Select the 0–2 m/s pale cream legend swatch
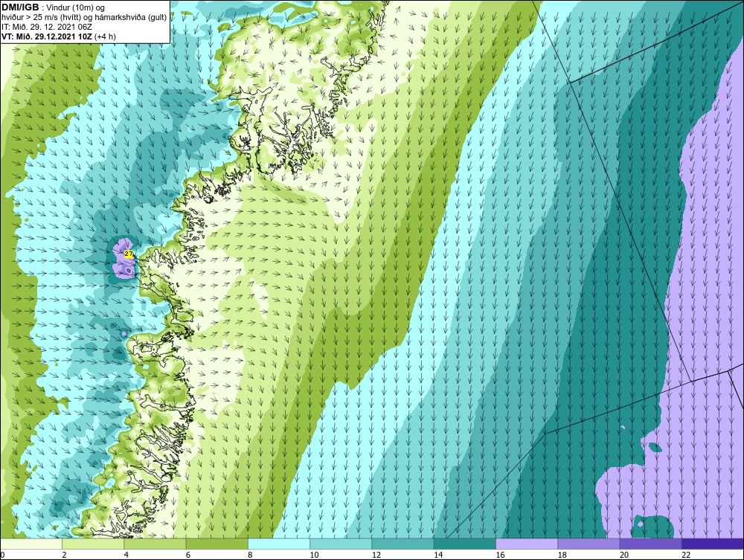Viewport: 744px width, 560px height. (31, 544)
